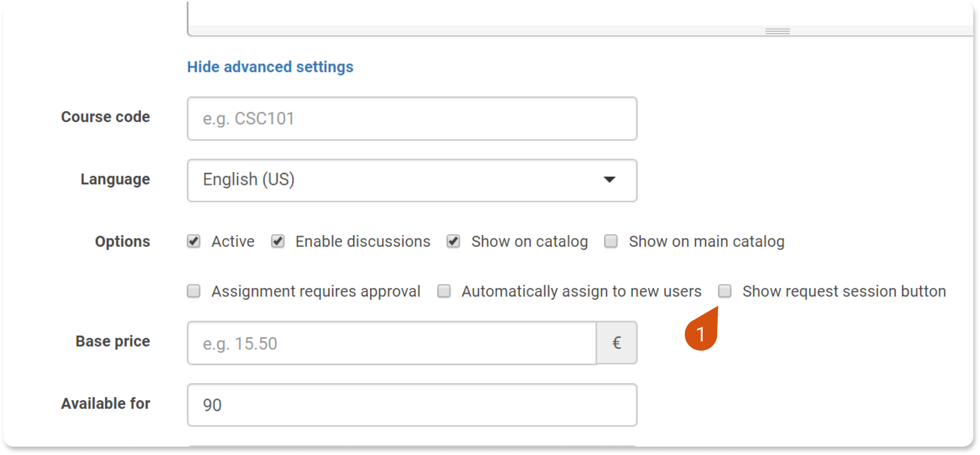Uncheck the Active checkbox
The height and width of the screenshot is (455, 980).
(194, 241)
